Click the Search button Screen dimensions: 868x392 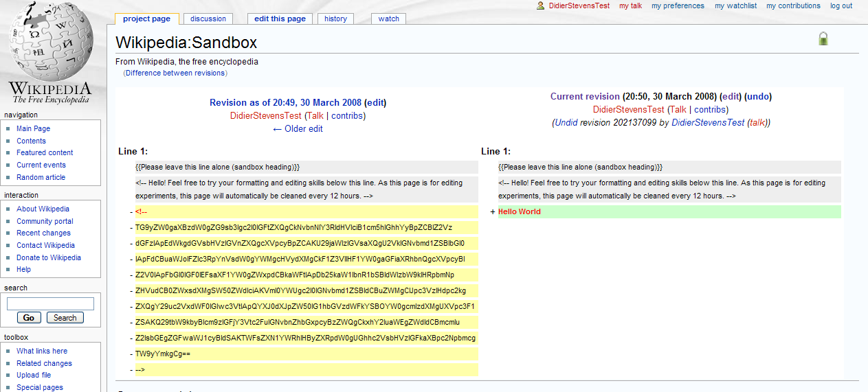[x=65, y=318]
